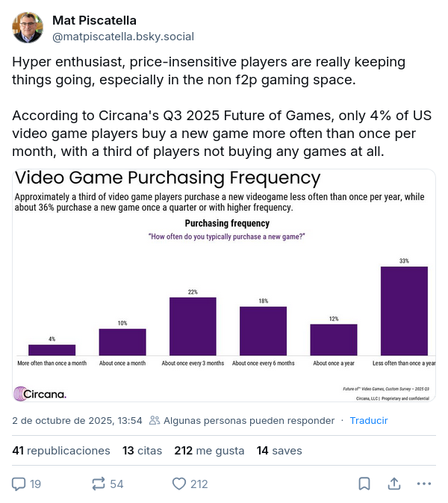
Task: Click the reply speech bubble icon
Action: click(x=19, y=484)
